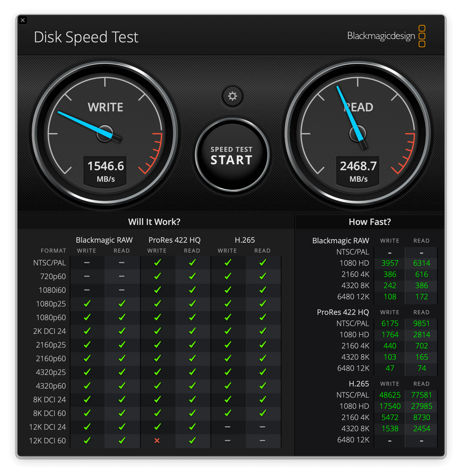
Task: Close the Disk Speed Test window
Action: pyautogui.click(x=23, y=20)
